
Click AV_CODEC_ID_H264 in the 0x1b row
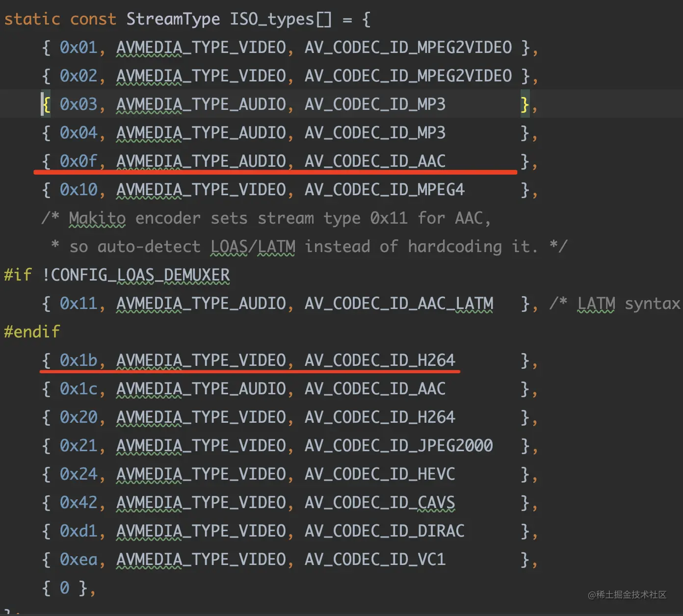[380, 360]
